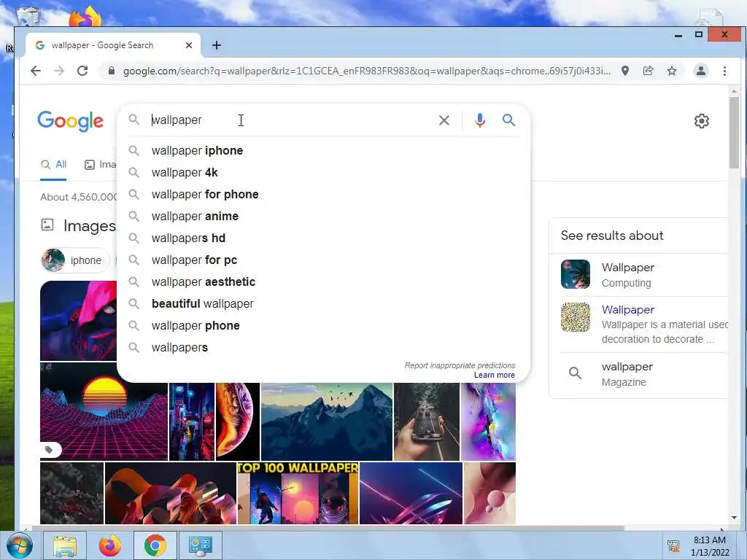Open the neon city street wallpaper thumbnail
The width and height of the screenshot is (747, 560).
192,422
